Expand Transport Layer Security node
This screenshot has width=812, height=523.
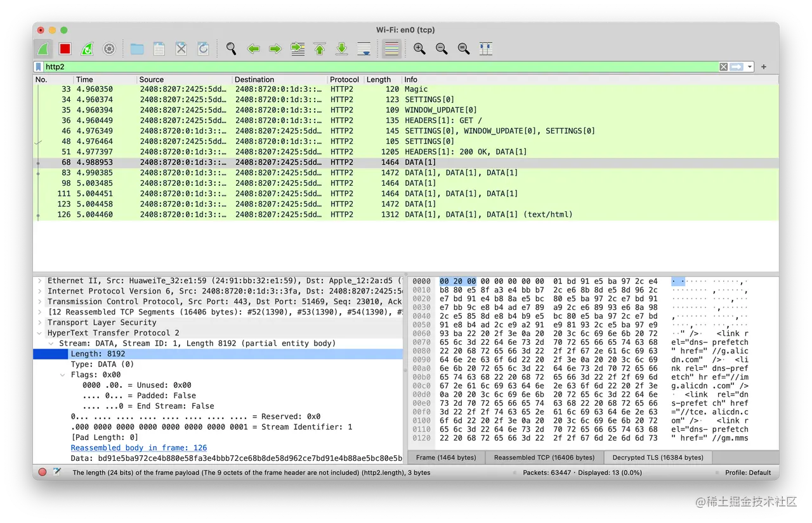click(40, 323)
